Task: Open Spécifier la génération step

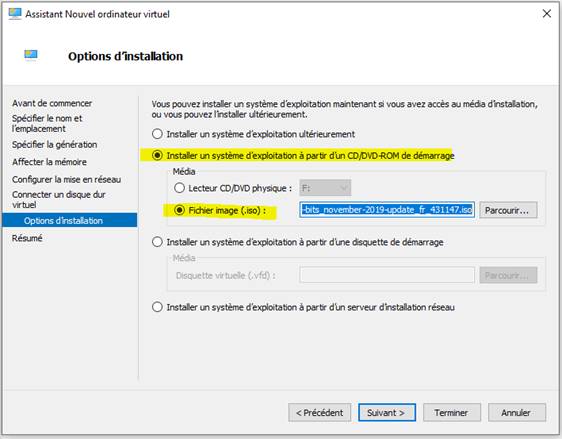Action: point(54,144)
